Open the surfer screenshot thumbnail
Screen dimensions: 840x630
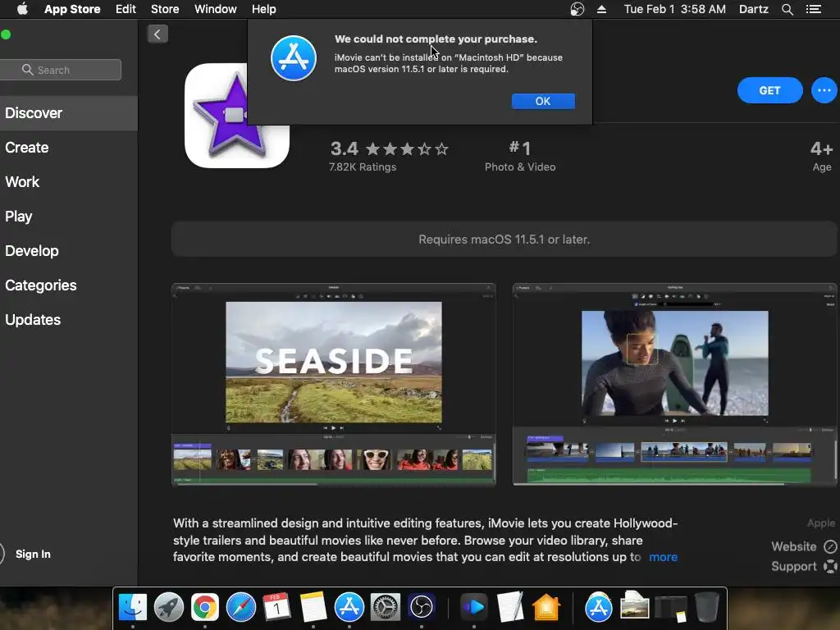674,385
